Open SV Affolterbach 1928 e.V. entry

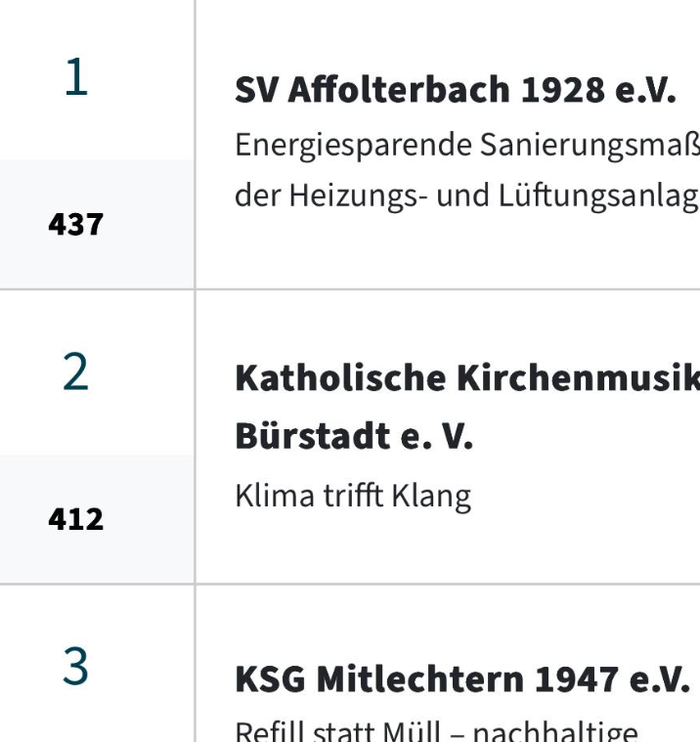click(455, 90)
